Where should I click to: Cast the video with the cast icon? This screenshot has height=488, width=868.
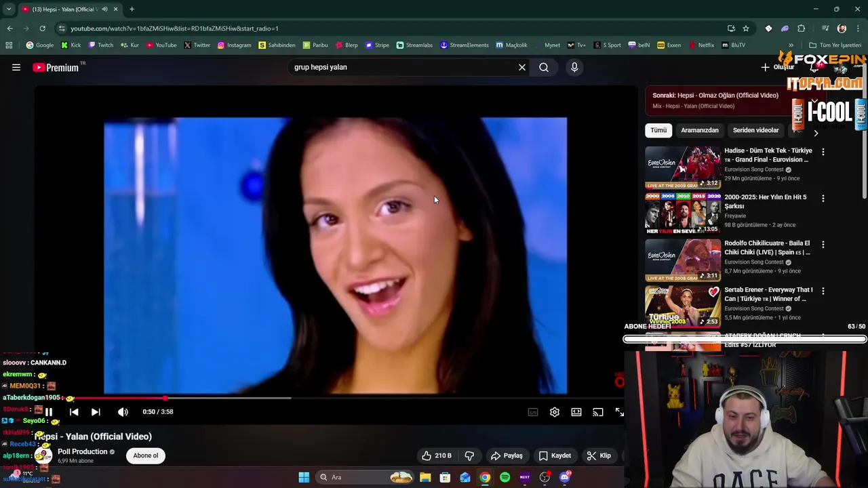point(598,412)
